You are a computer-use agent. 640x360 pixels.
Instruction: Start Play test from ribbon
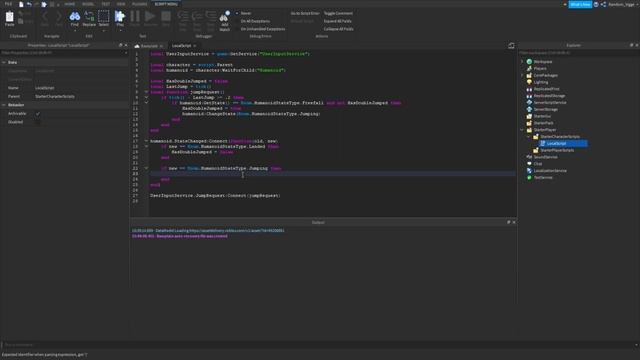click(x=120, y=16)
